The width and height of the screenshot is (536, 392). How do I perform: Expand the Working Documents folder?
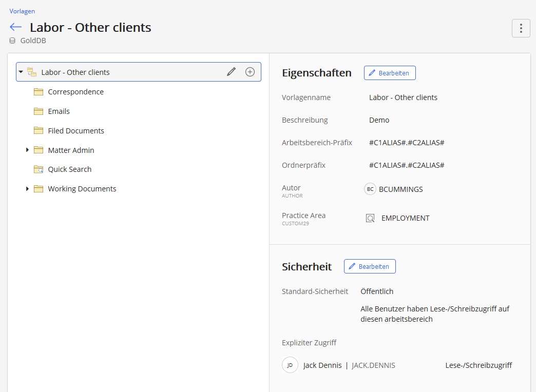click(28, 189)
